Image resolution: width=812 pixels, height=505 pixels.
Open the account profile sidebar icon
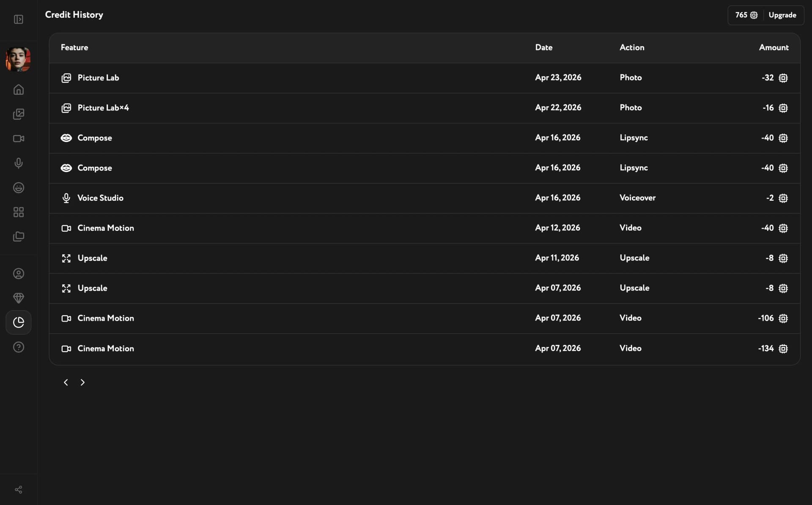[19, 274]
